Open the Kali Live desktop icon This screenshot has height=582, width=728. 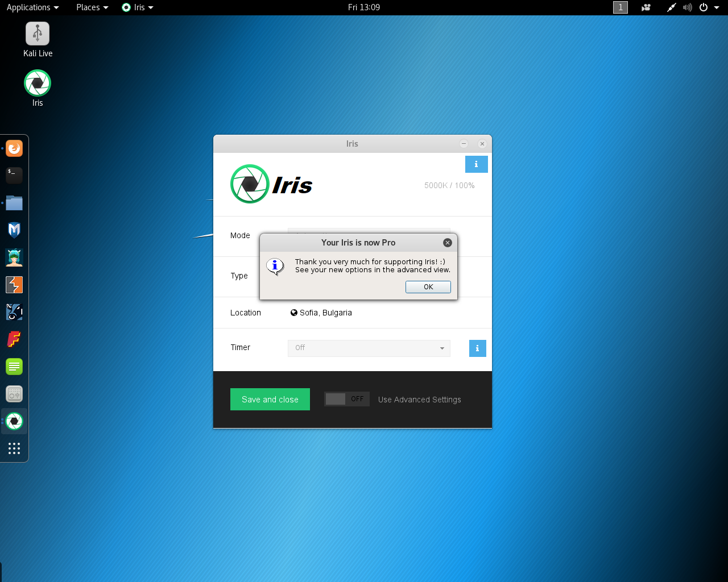38,40
